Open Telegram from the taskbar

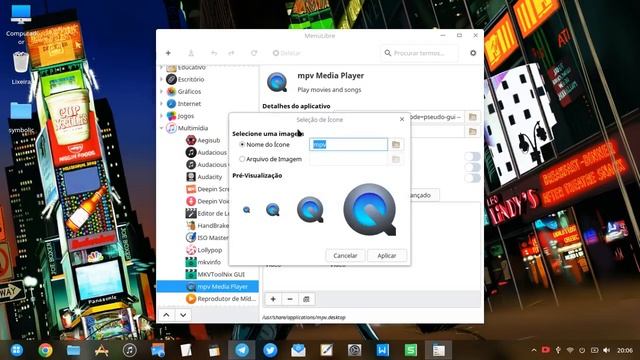pos(242,350)
